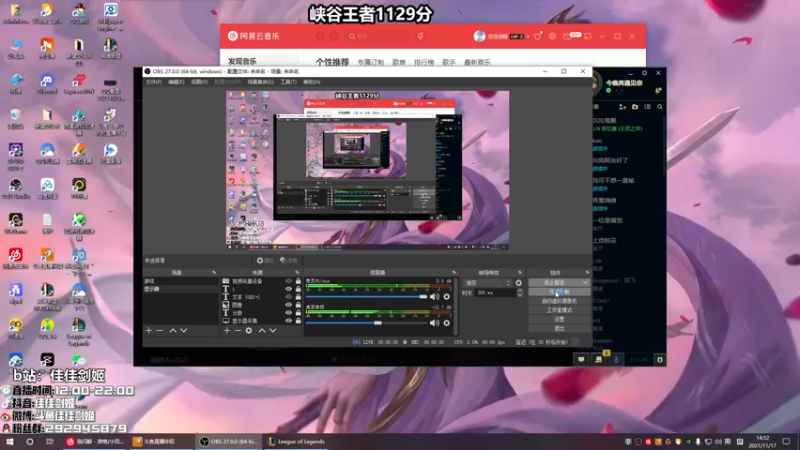Open chat bubble icon in League client
Image resolution: width=800 pixels, height=450 pixels.
581,360
